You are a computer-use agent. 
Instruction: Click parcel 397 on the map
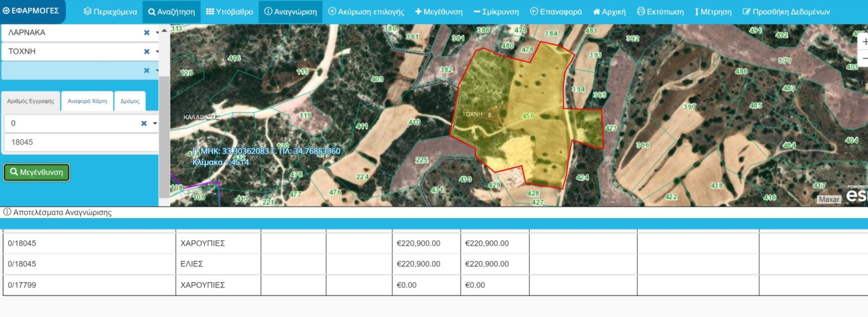click(689, 107)
